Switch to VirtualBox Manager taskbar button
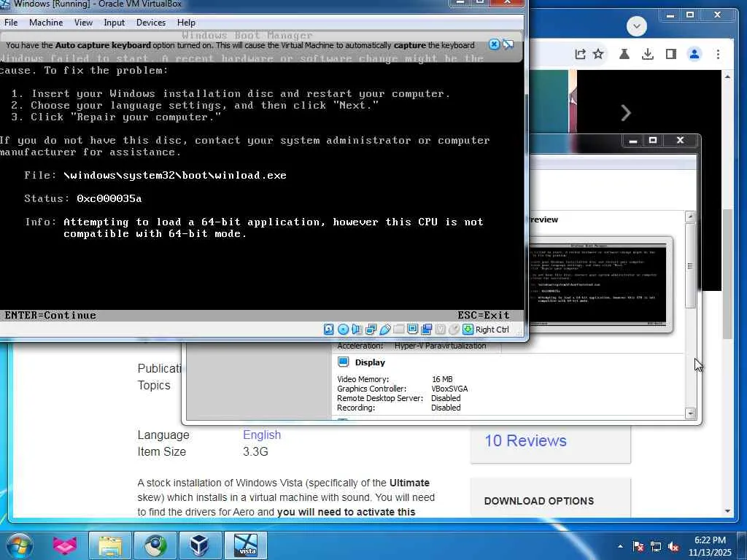747x560 pixels. (200, 545)
